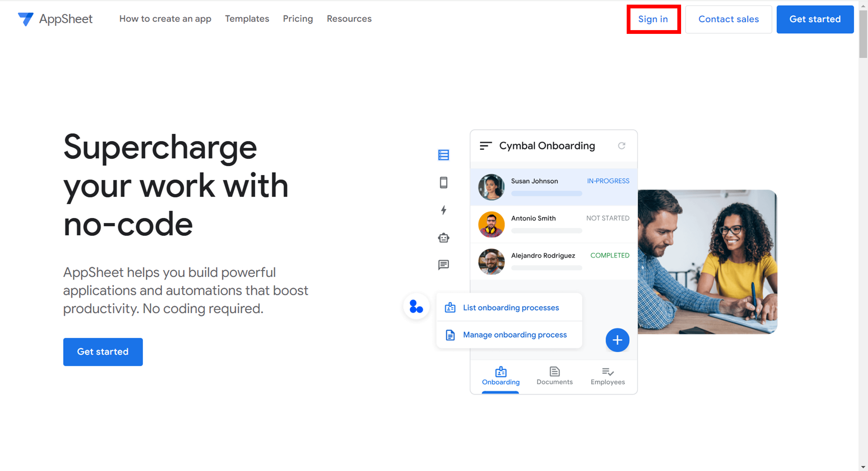Screen dimensions: 868x471
Task: Select the data table icon in mockup sidebar
Action: pos(444,155)
